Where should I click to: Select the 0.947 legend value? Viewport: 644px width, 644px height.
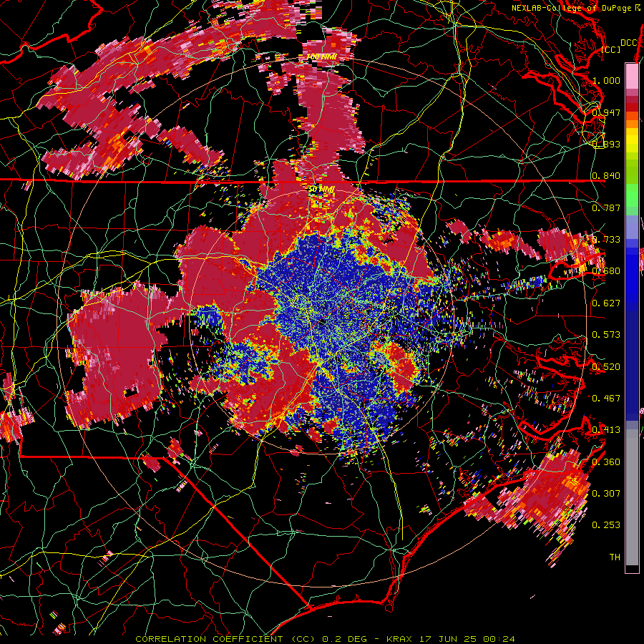pos(606,112)
